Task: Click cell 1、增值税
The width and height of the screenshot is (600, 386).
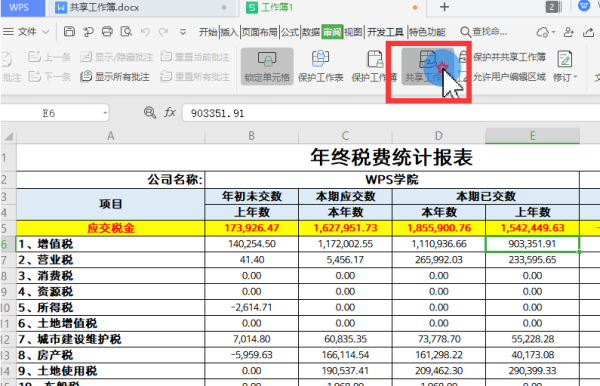Action: [x=111, y=244]
